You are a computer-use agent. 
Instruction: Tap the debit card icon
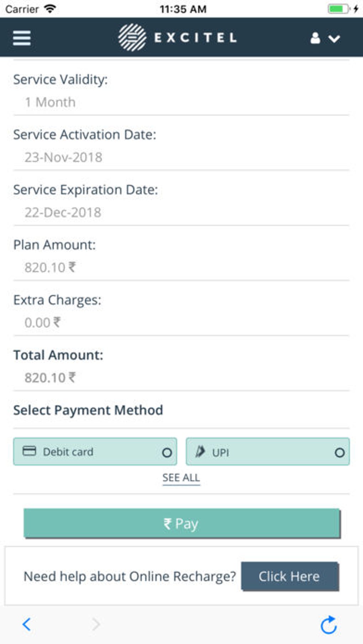point(29,451)
